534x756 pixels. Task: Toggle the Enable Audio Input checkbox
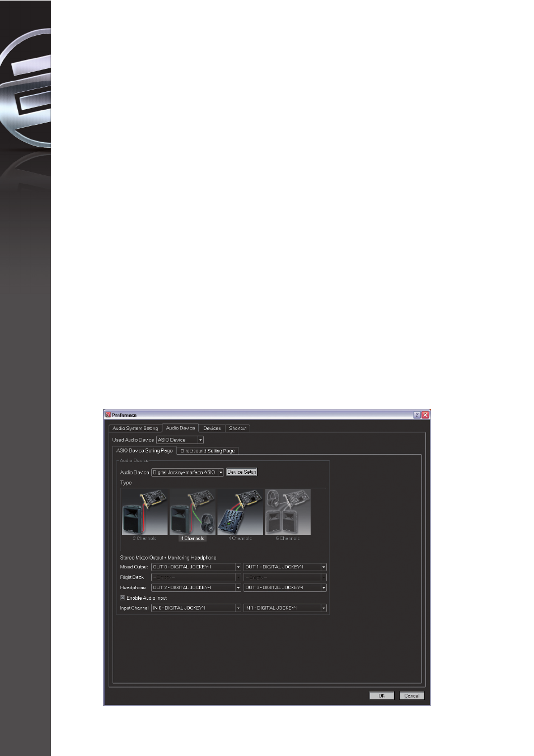[x=123, y=598]
